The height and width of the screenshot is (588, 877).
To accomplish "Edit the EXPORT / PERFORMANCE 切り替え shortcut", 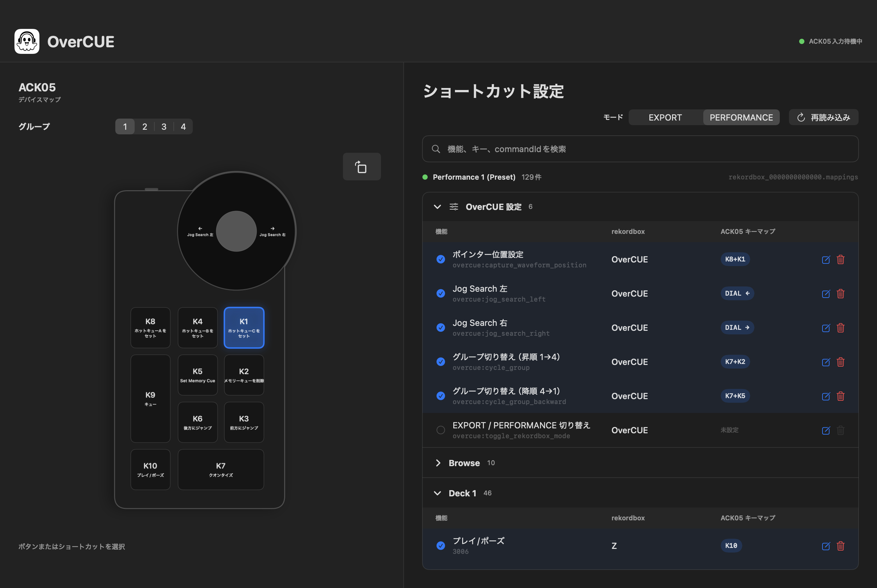I will tap(826, 430).
